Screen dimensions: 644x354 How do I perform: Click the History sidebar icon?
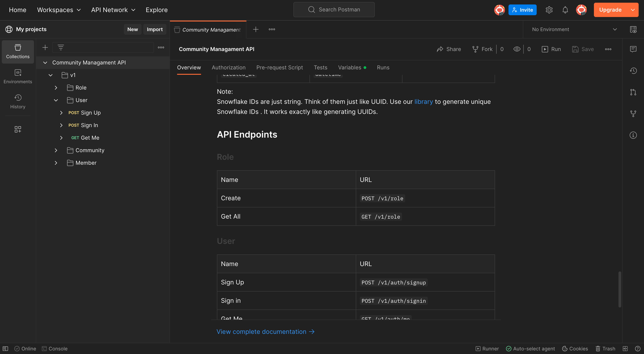[18, 101]
